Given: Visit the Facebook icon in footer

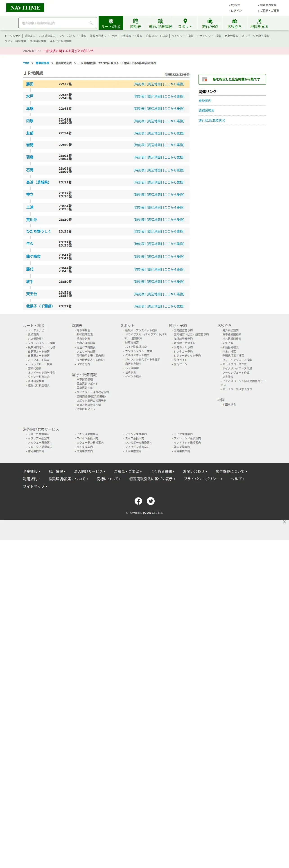Looking at the screenshot, I should pos(138,501).
